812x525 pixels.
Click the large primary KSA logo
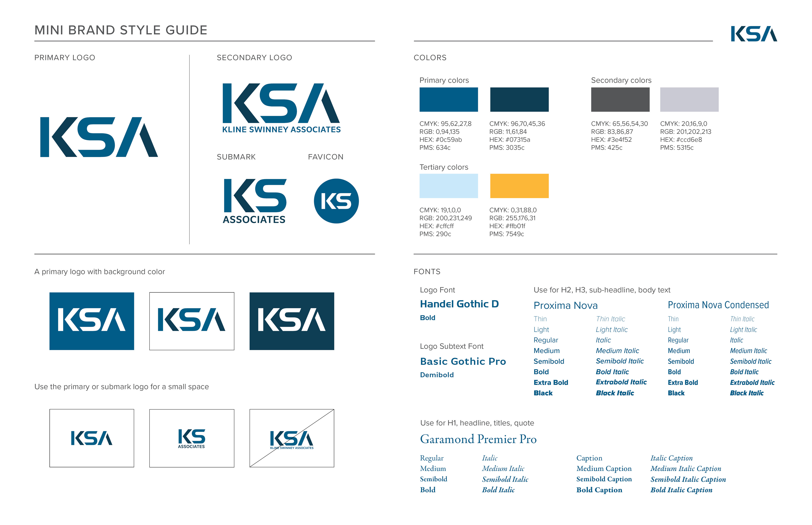click(x=99, y=137)
